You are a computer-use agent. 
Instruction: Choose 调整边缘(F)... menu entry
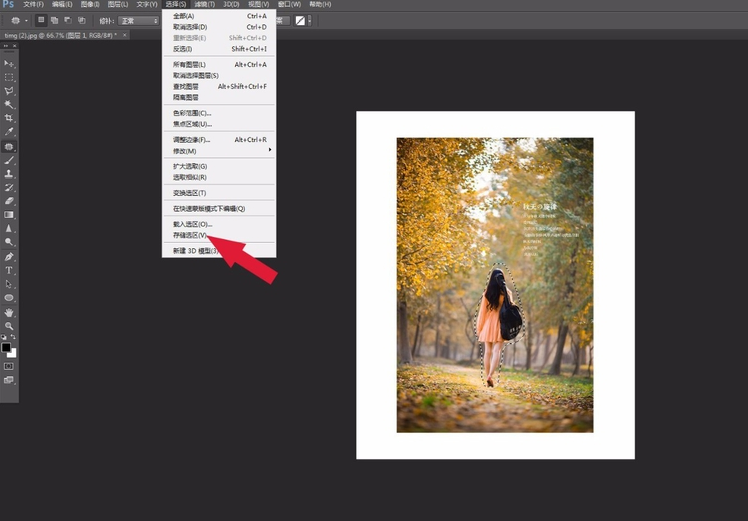coord(219,140)
